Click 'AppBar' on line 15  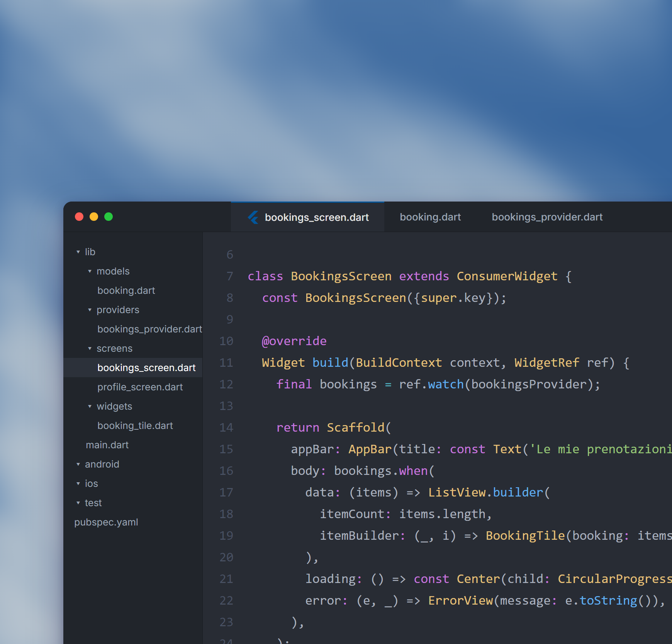point(370,449)
